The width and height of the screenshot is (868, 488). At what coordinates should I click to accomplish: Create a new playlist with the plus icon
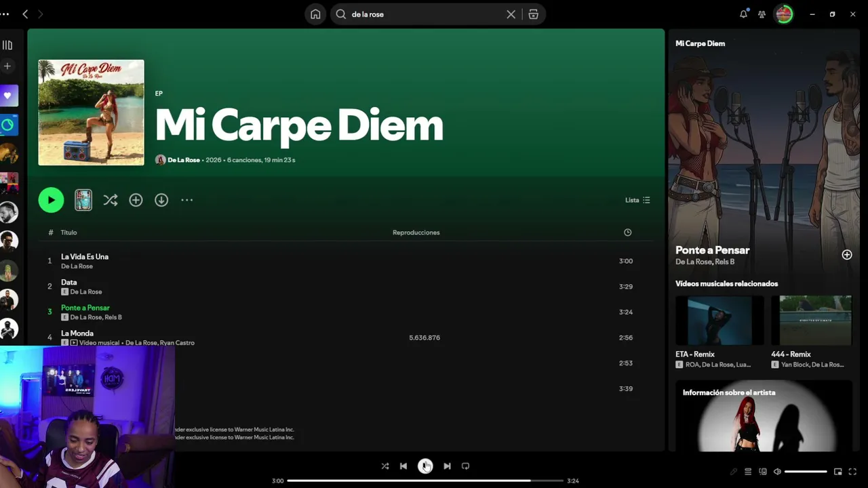point(7,66)
